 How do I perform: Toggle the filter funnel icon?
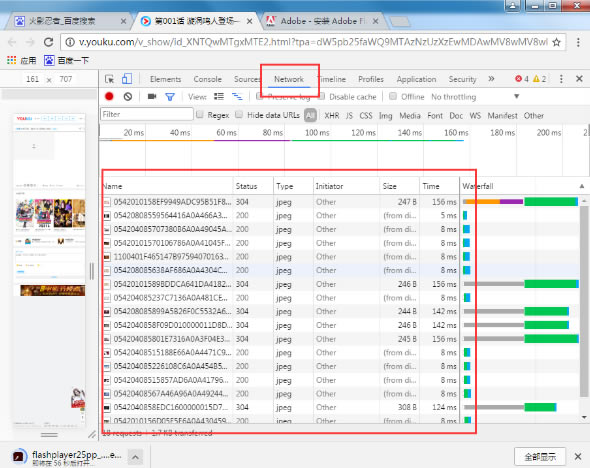coord(170,97)
